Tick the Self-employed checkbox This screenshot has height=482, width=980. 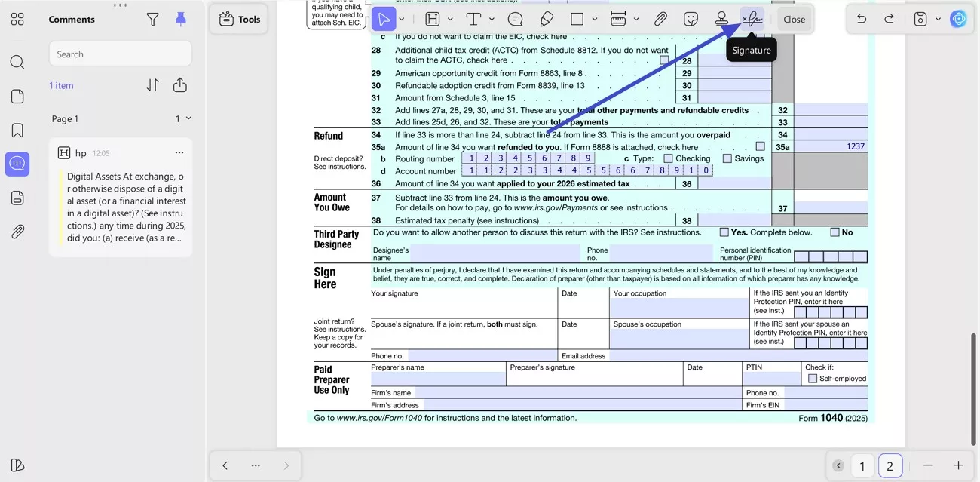pyautogui.click(x=813, y=378)
